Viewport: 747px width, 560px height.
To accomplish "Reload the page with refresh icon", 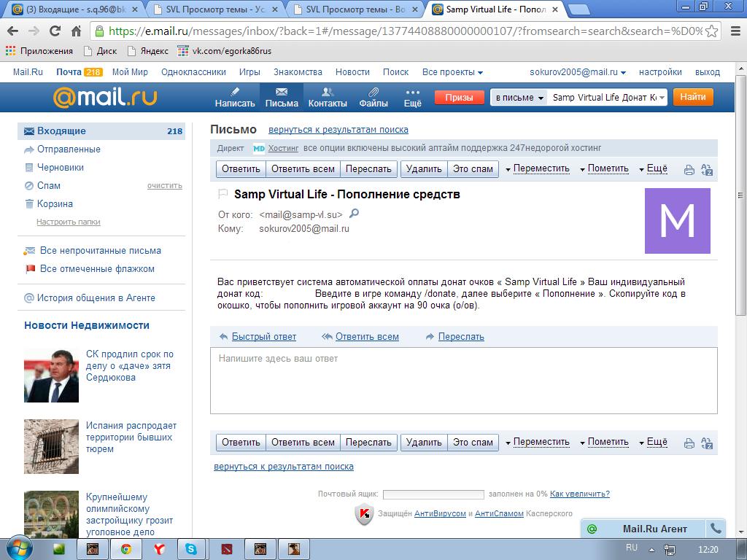I will [55, 31].
